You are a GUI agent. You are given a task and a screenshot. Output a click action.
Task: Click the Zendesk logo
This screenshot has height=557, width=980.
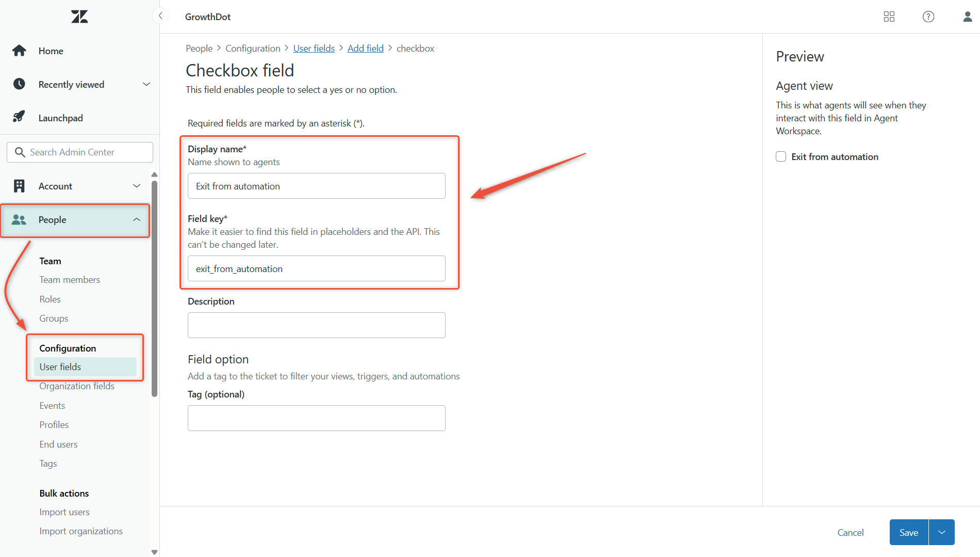tap(79, 16)
